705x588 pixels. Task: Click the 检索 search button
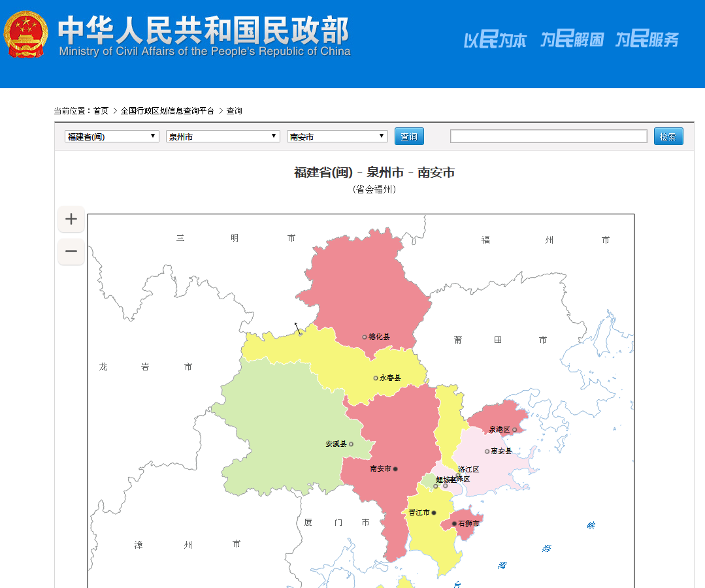668,136
